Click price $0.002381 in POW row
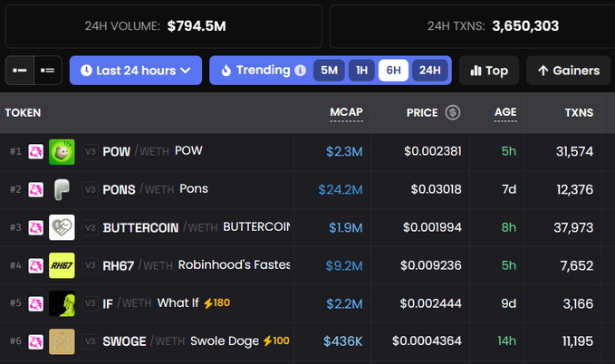 pyautogui.click(x=433, y=151)
